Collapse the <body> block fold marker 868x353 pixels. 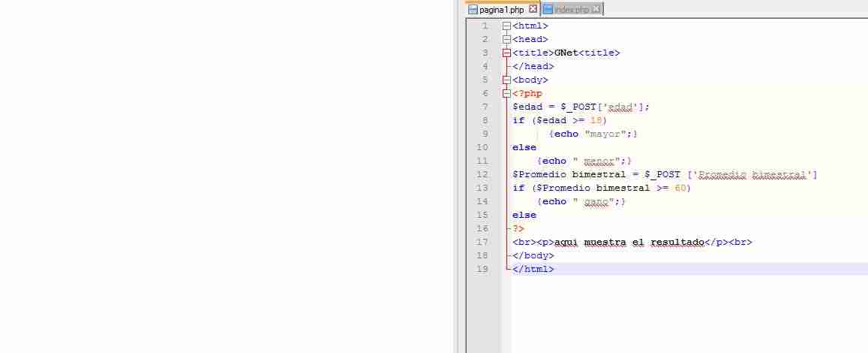coord(506,80)
